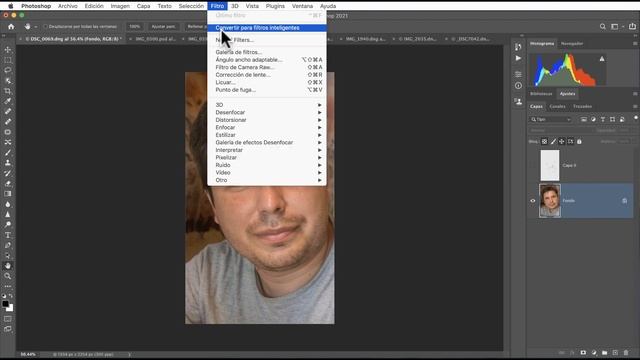Image resolution: width=640 pixels, height=360 pixels.
Task: Click the 'Ajustar pant.' button
Action: coord(163,27)
